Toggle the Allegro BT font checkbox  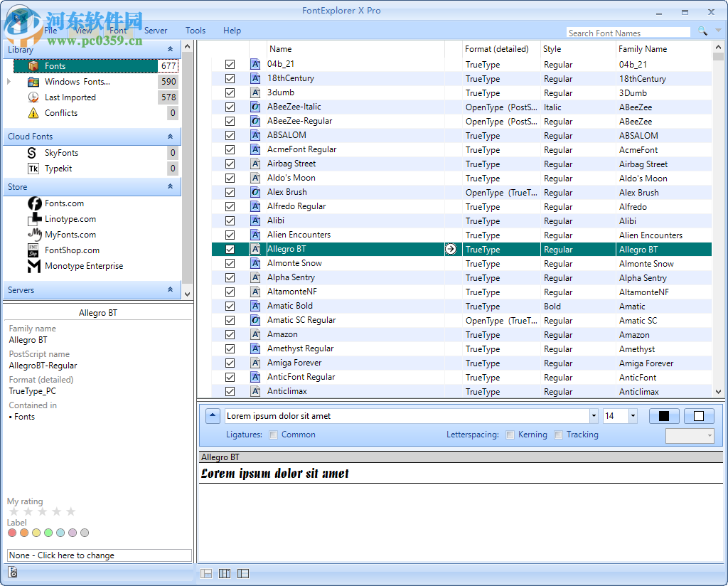[x=230, y=250]
